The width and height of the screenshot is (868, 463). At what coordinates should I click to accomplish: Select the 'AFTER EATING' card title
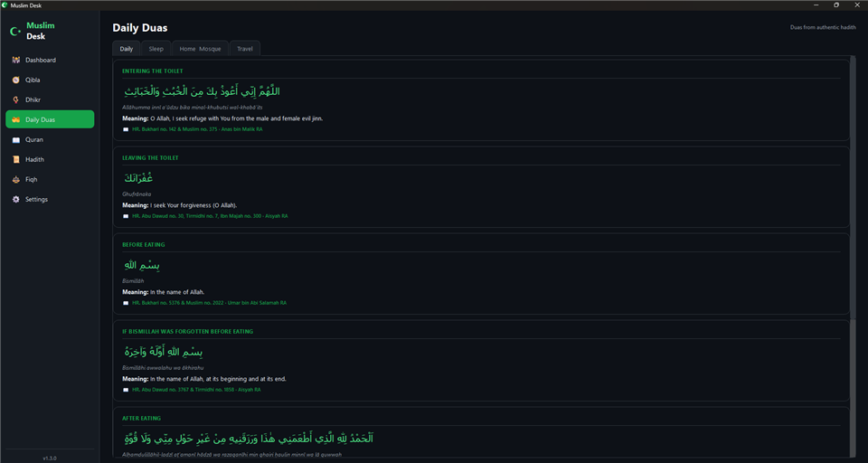(x=141, y=418)
